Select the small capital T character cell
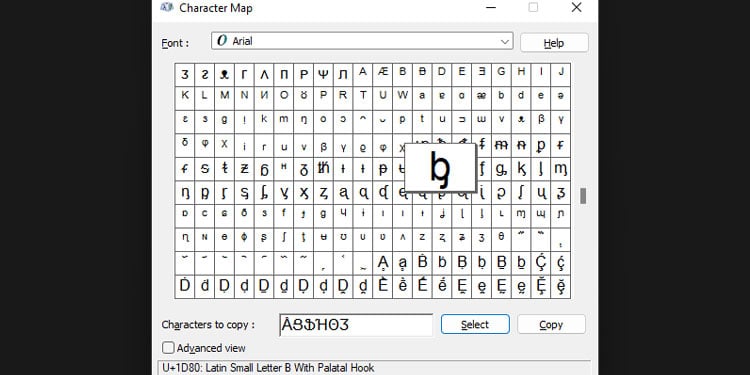The image size is (750, 375). click(x=363, y=98)
